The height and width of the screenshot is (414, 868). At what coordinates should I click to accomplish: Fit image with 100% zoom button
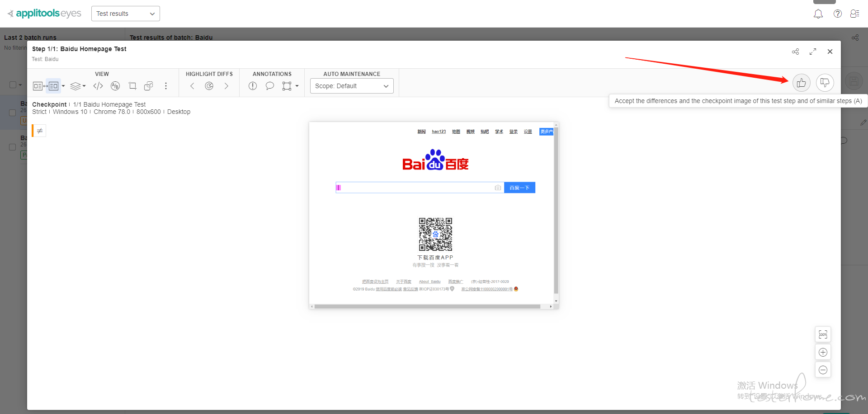(823, 334)
